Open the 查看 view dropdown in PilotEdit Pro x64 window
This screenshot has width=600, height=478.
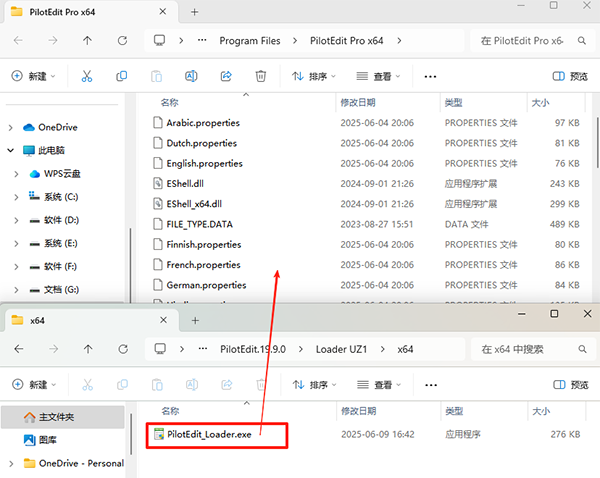click(x=378, y=77)
